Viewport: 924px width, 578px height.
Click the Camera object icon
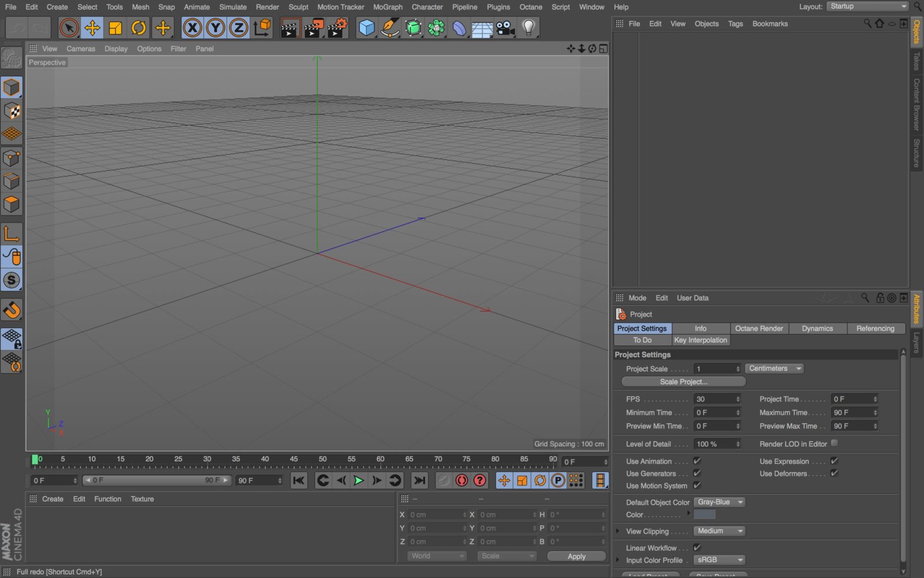pos(504,27)
